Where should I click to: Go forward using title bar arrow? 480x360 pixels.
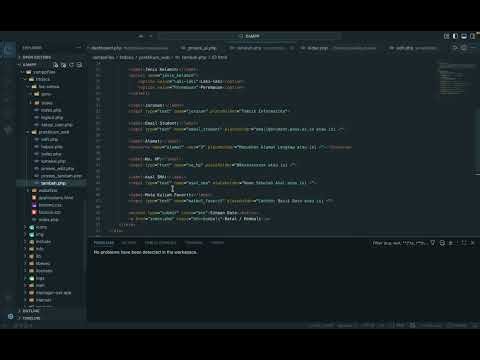tap(151, 36)
